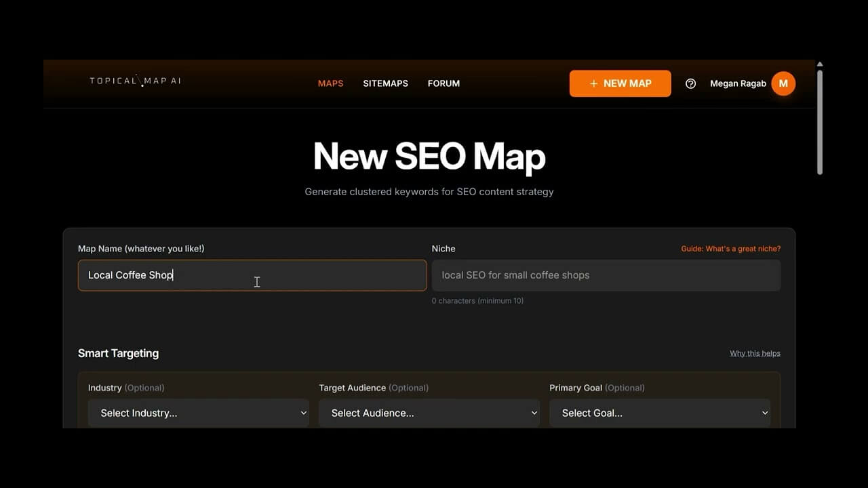Click the plus icon on New Map button
This screenshot has width=868, height=488.
click(x=593, y=83)
